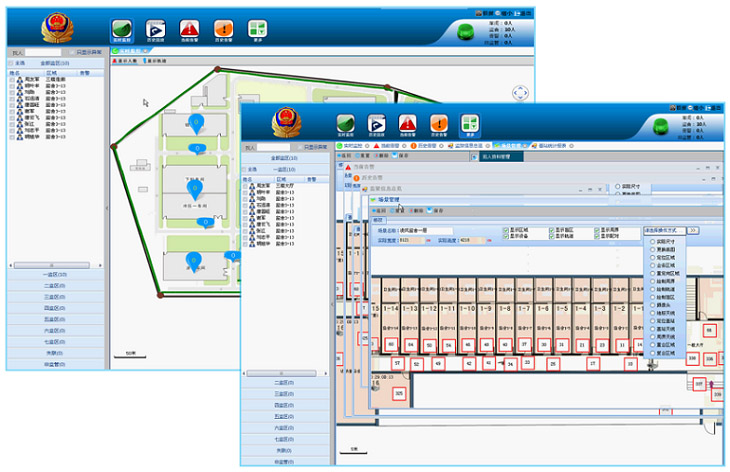Check the select-all checkbox in the back window personnel list
730x472 pixels.
pos(12,62)
